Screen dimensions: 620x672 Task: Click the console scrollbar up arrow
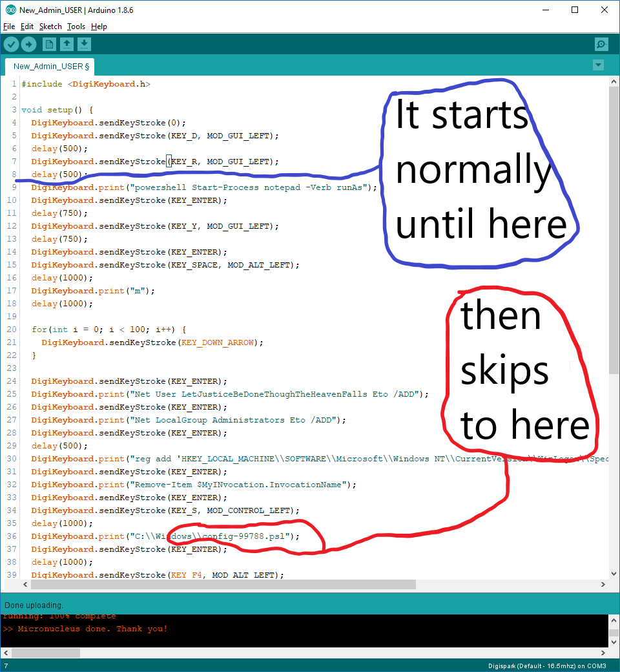pos(614,620)
